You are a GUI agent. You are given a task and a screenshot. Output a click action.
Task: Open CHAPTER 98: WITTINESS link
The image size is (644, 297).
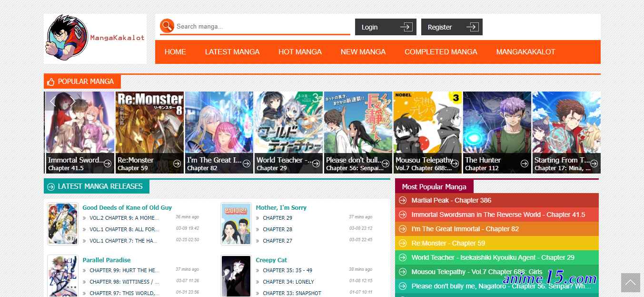point(124,282)
